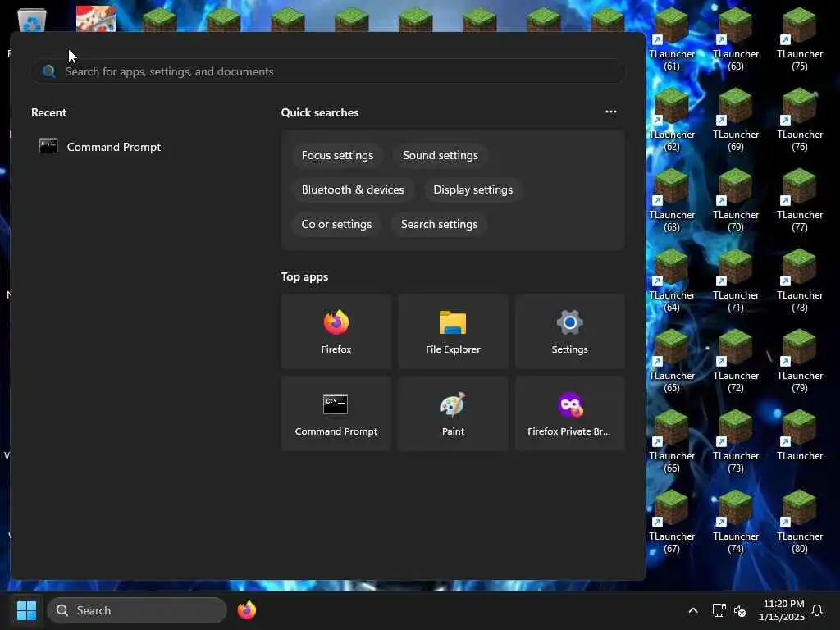Select TLauncher (67) desktop shortcut
Image resolution: width=840 pixels, height=630 pixels.
click(x=672, y=521)
